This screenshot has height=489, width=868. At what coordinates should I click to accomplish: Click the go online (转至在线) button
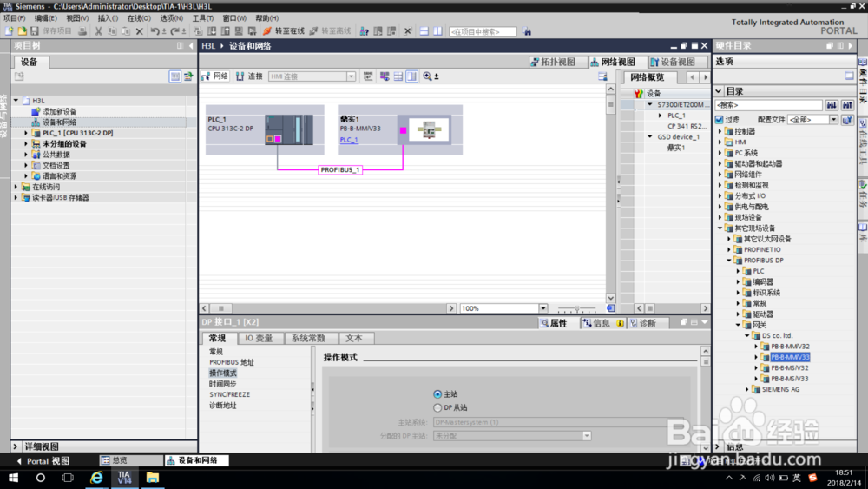[x=284, y=31]
